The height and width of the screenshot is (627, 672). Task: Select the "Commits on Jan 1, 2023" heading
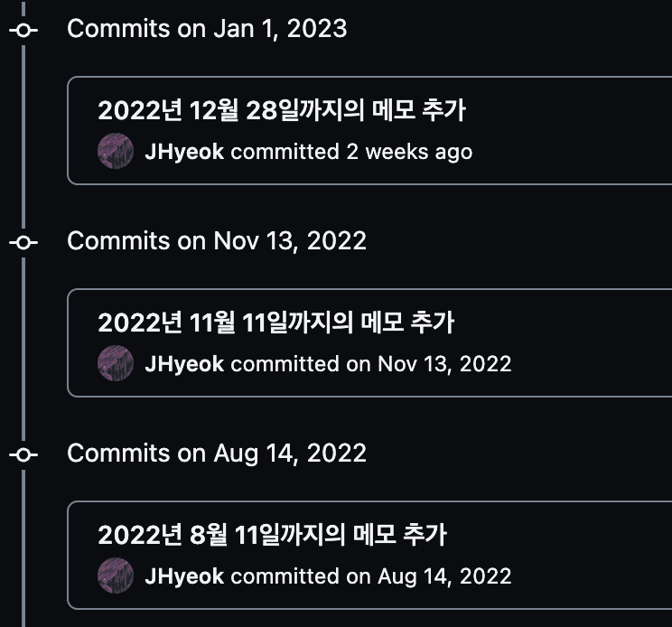point(207,29)
